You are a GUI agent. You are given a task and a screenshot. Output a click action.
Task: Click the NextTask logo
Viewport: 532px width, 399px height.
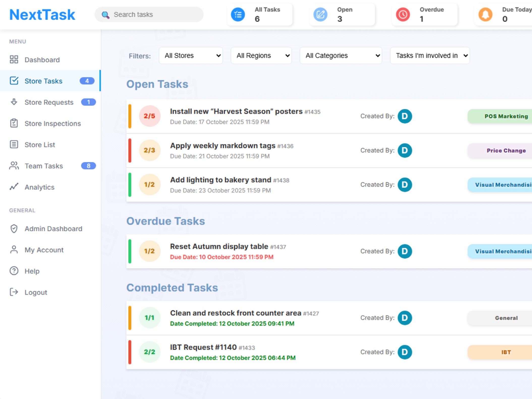(42, 15)
